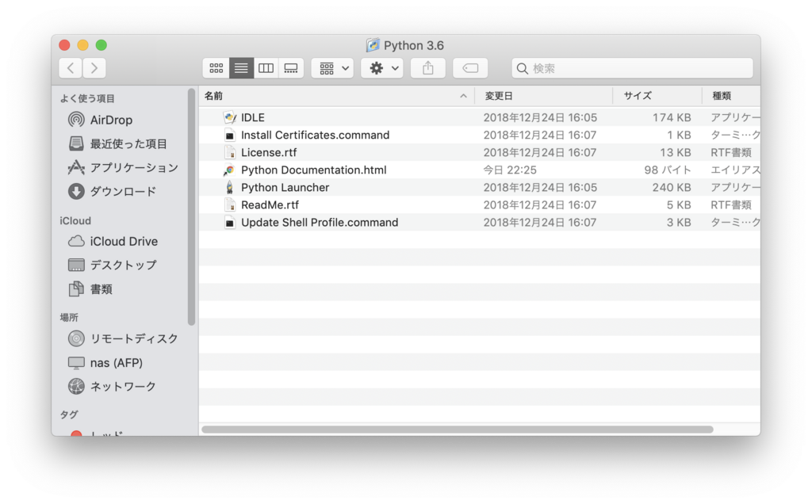The image size is (812, 504).
Task: Click the horizontal scrollbar at bottom
Action: 457,430
